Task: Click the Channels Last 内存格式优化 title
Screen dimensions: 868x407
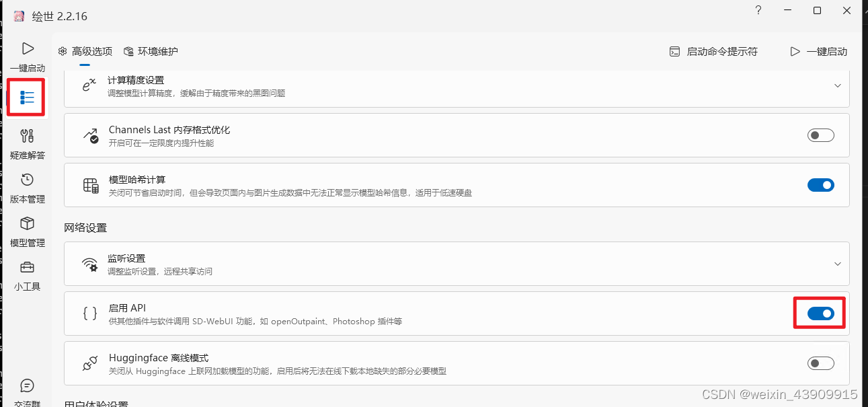Action: pyautogui.click(x=169, y=129)
